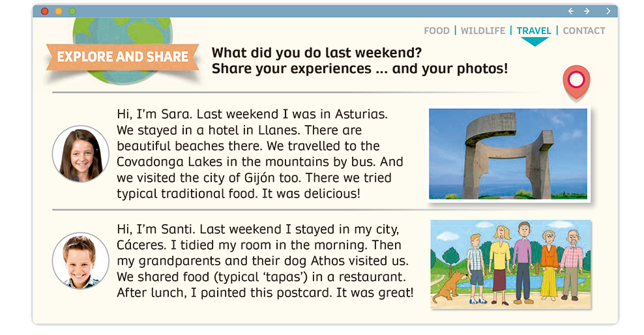Click Sara's profile photo
Screen dimensions: 644x335
[81, 154]
